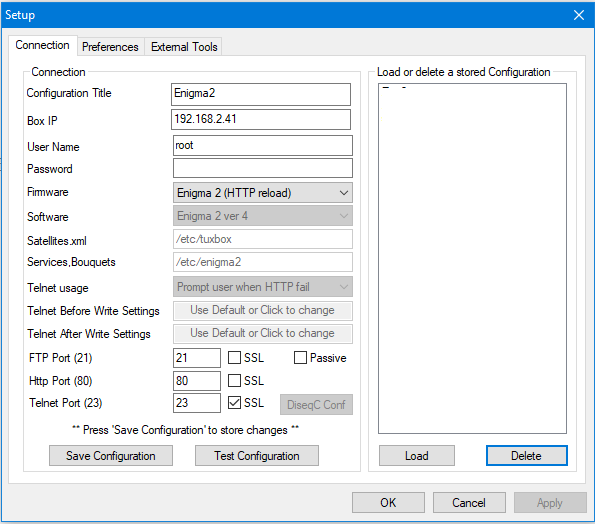Open the Software dropdown showing Enigma 2 ver 4
The width and height of the screenshot is (595, 524).
pyautogui.click(x=263, y=216)
